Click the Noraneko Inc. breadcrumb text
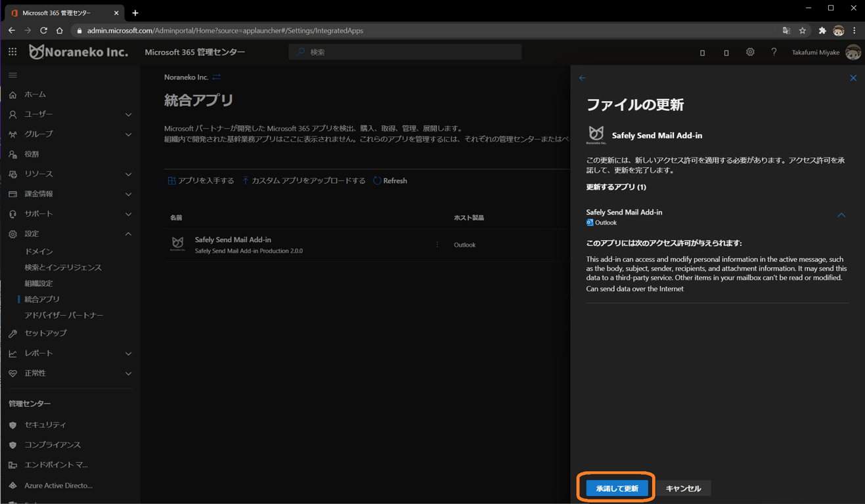The height and width of the screenshot is (504, 865). click(x=186, y=77)
